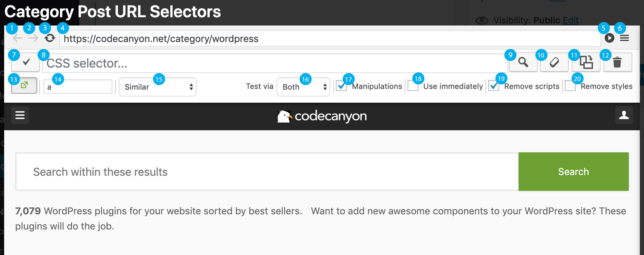Click the Edit link next to Visibility
644x255 pixels.
(x=571, y=20)
